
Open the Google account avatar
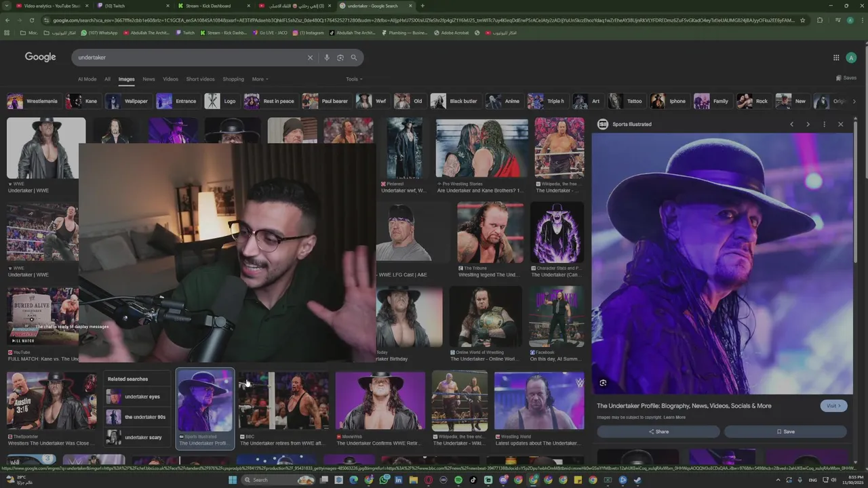tap(850, 58)
